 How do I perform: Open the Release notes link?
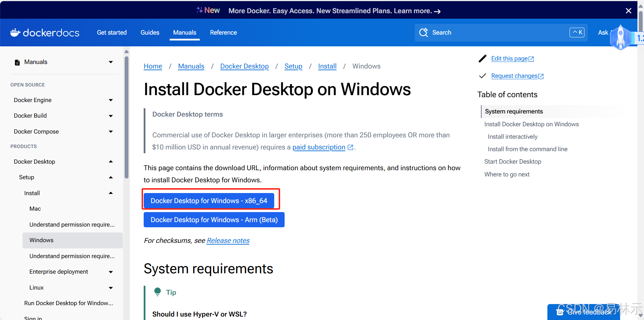(x=228, y=240)
